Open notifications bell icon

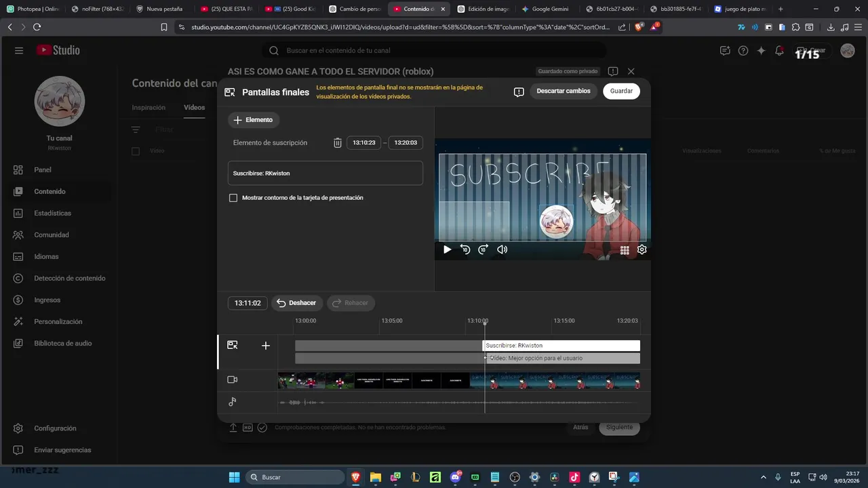coord(780,51)
